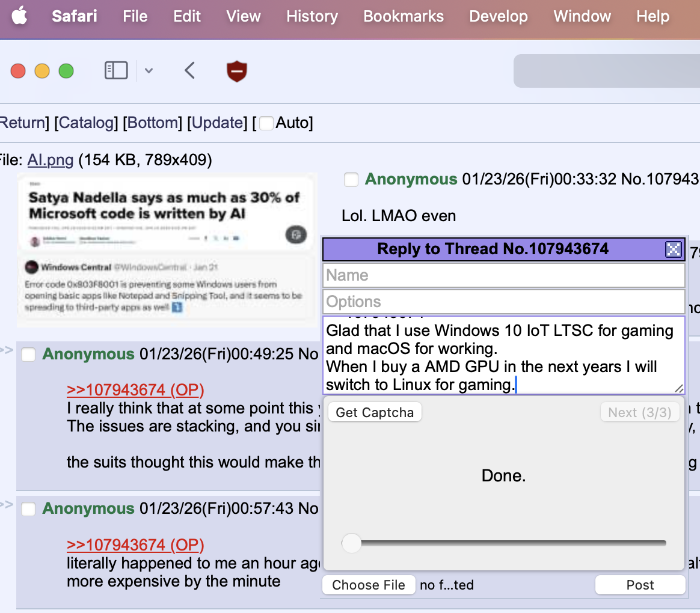The image size is (700, 613).
Task: Click the 'Done.' captcha status text
Action: [503, 475]
